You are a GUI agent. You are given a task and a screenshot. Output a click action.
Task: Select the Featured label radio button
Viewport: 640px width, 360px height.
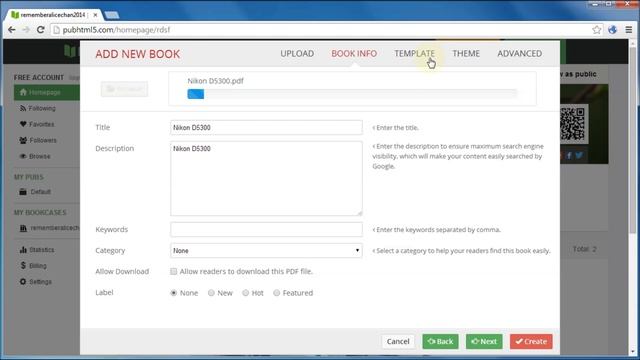pos(276,293)
